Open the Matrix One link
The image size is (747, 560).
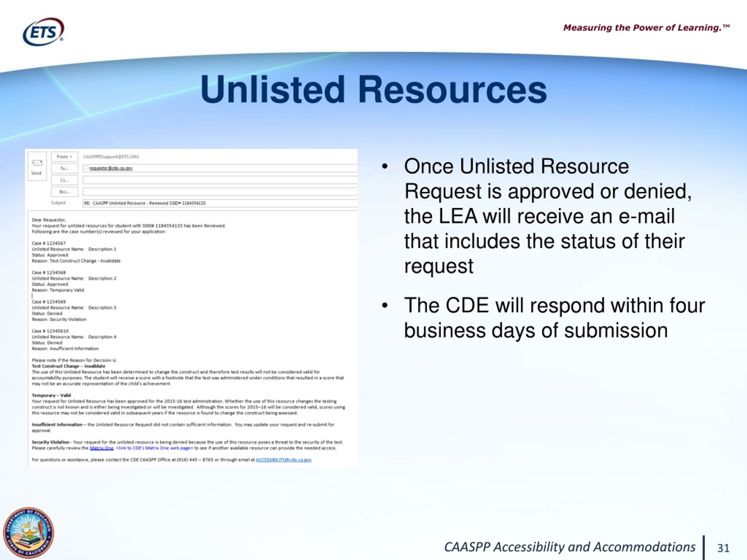coord(102,448)
